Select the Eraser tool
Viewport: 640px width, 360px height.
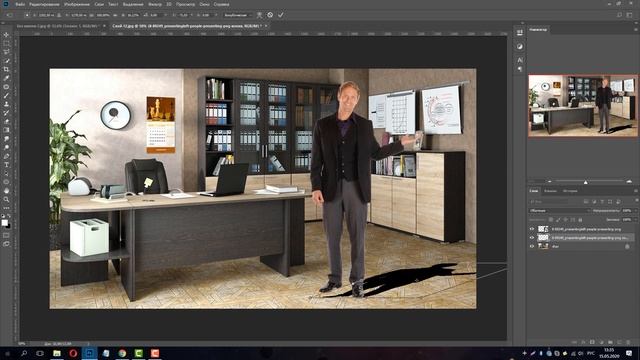(6, 122)
